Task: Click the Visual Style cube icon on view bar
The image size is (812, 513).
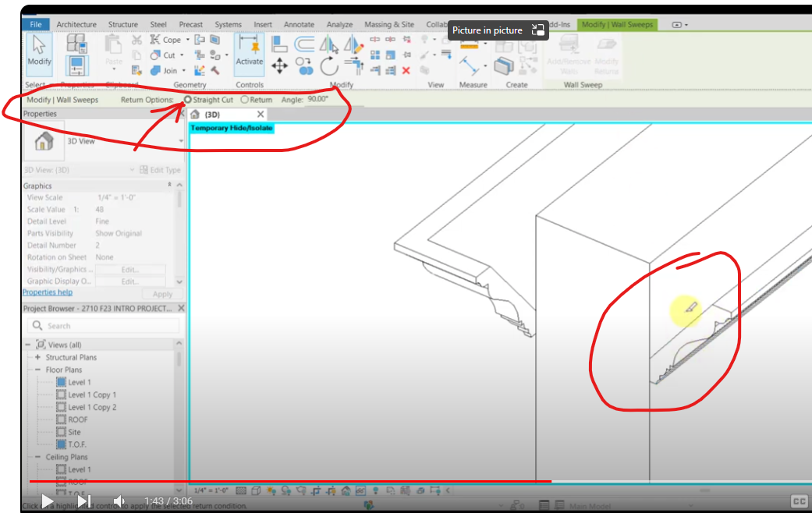Action: pos(254,491)
